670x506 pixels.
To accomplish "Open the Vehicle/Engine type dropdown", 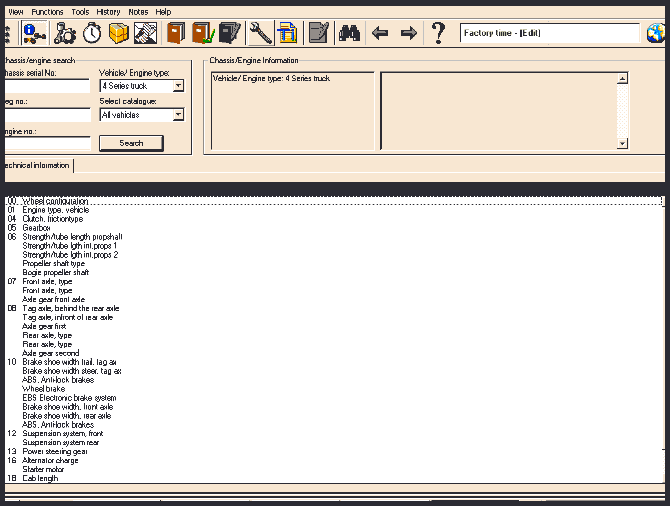I will (x=178, y=86).
